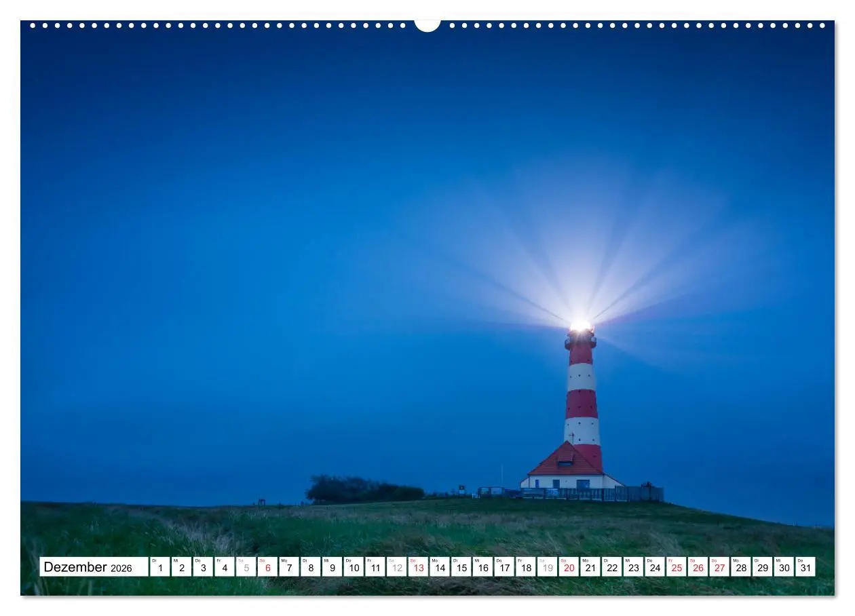The height and width of the screenshot is (616, 855).
Task: Pick day 3 (Do) in the calendar strip
Action: pyautogui.click(x=203, y=567)
